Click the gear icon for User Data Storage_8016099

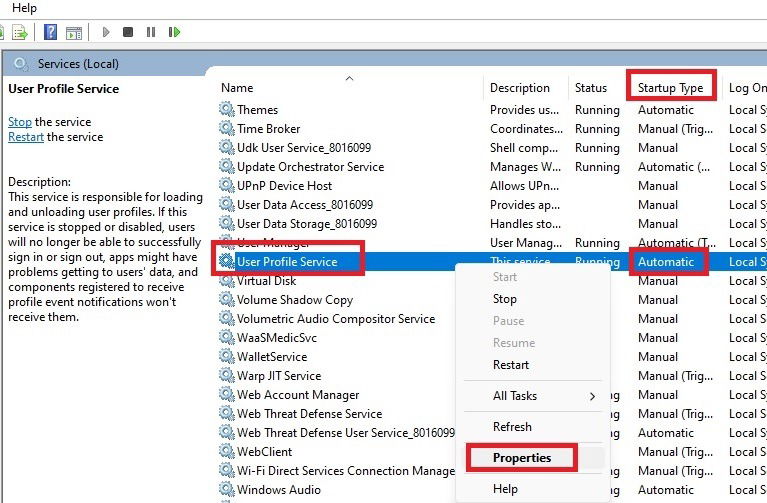(226, 223)
